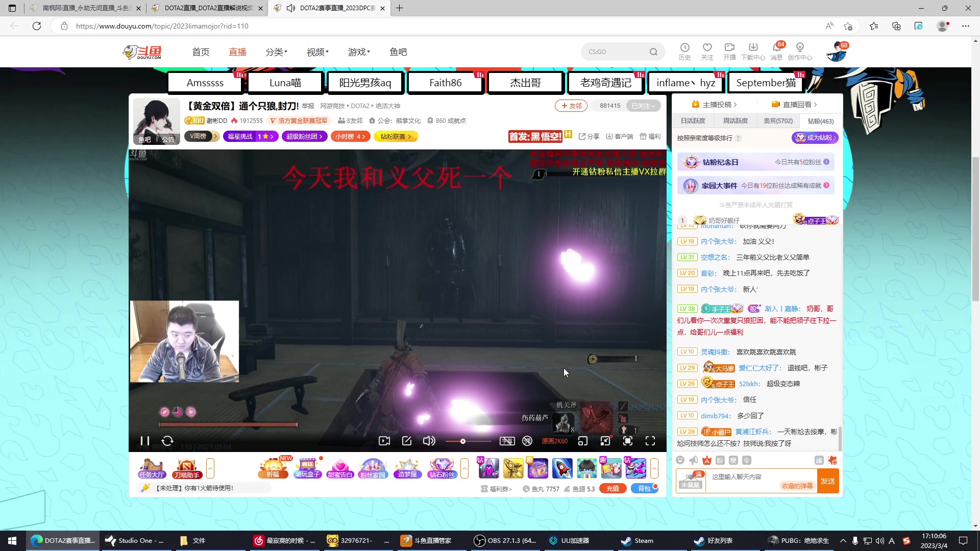
Task: Open the 背包 backpack button
Action: click(x=644, y=489)
